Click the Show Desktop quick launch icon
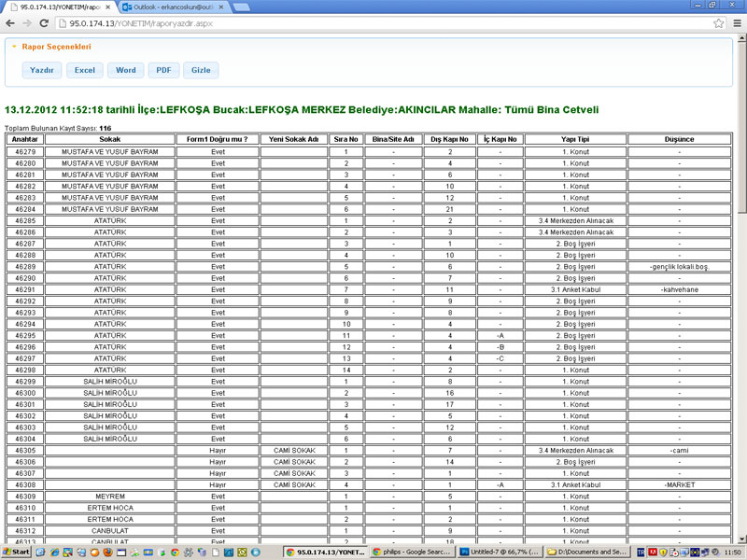 [x=40, y=553]
